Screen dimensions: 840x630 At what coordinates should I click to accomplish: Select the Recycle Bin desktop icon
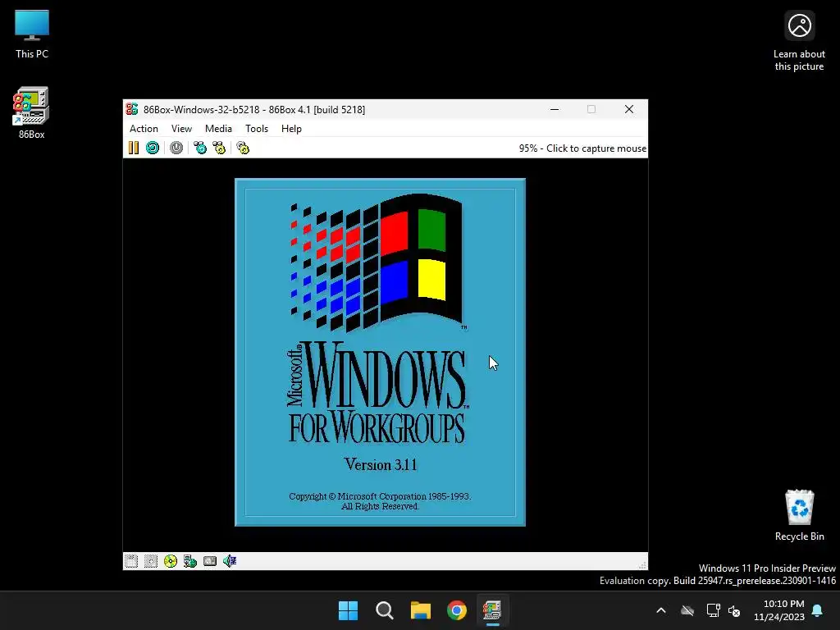pos(799,515)
